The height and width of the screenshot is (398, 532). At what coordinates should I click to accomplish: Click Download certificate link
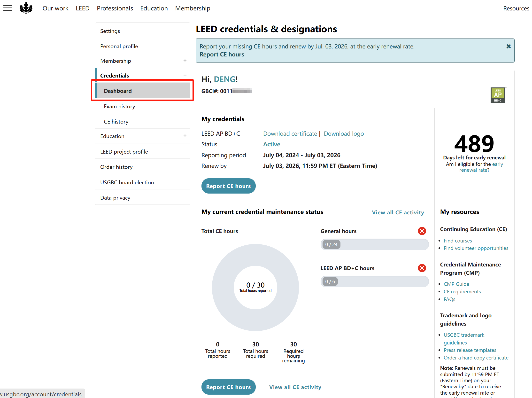pos(290,134)
